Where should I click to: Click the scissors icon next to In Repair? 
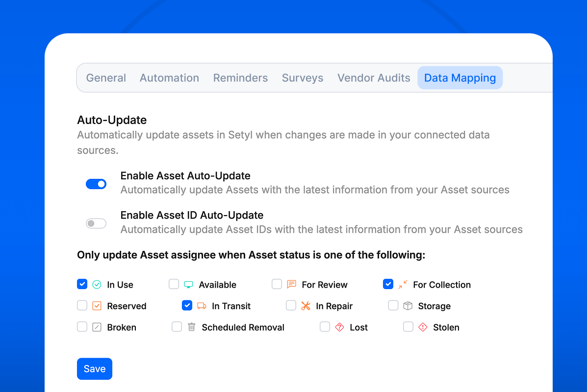click(306, 306)
